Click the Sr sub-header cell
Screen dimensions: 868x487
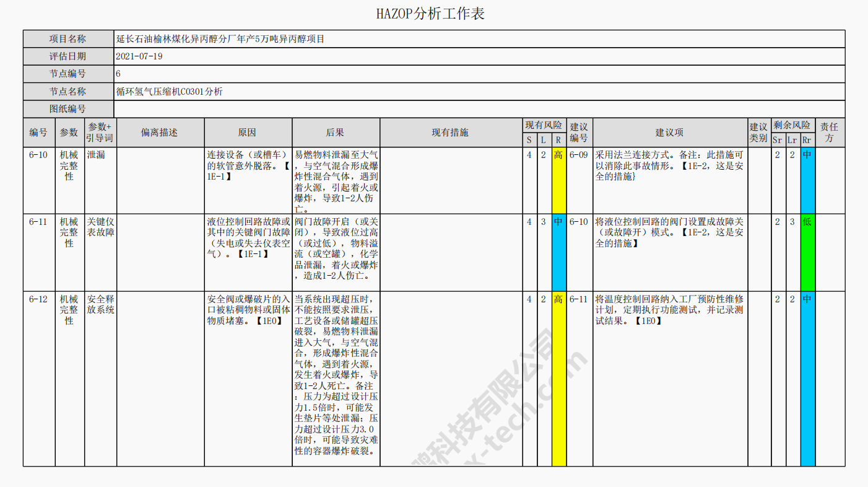(x=778, y=140)
